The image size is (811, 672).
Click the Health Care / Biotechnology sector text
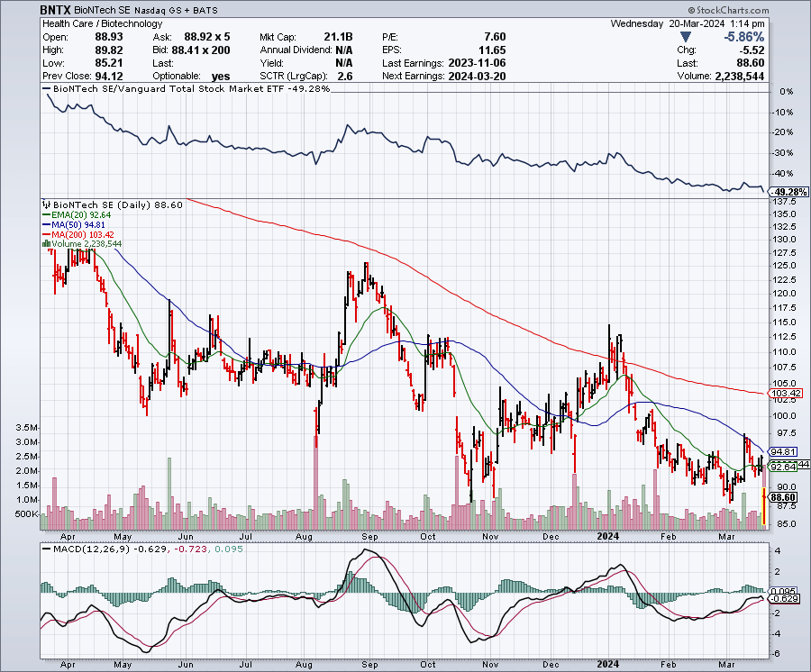[103, 23]
